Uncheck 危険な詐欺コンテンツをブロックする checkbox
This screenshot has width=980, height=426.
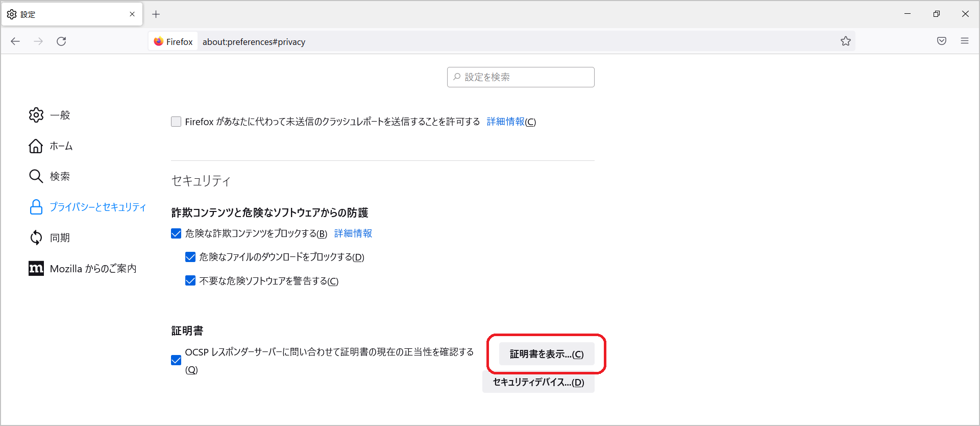(176, 233)
